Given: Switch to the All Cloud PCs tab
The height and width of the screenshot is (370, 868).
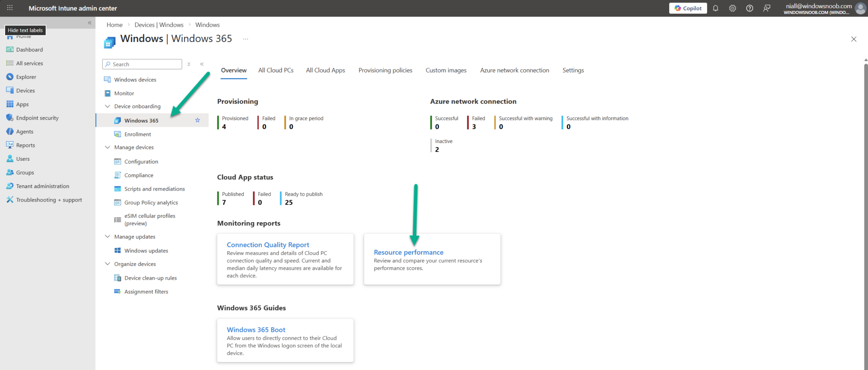Looking at the screenshot, I should click(276, 70).
